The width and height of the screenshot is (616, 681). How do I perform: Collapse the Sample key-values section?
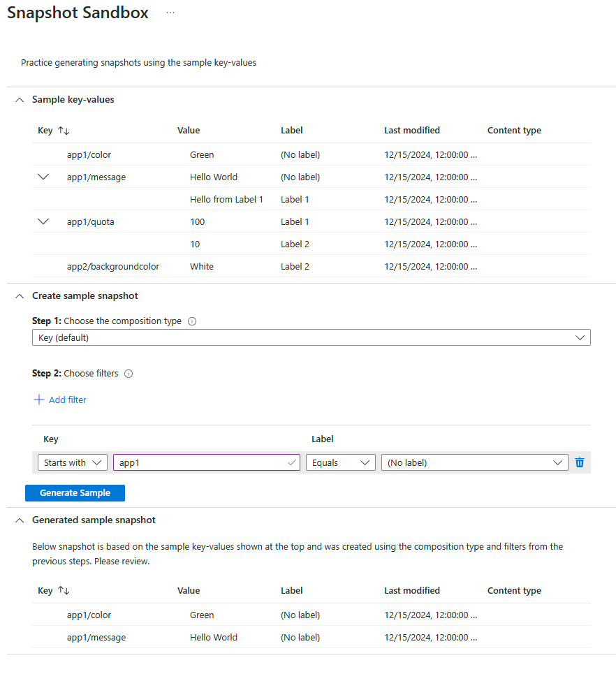[20, 100]
